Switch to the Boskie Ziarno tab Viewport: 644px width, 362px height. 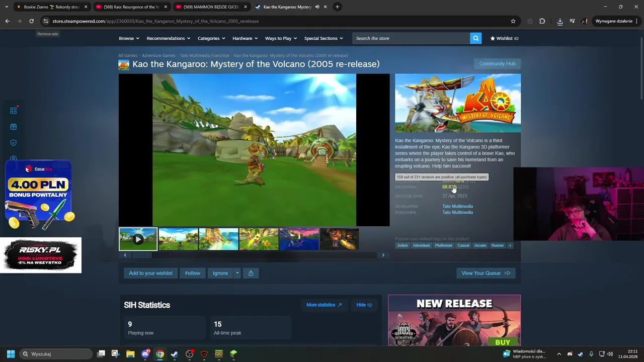[x=51, y=7]
